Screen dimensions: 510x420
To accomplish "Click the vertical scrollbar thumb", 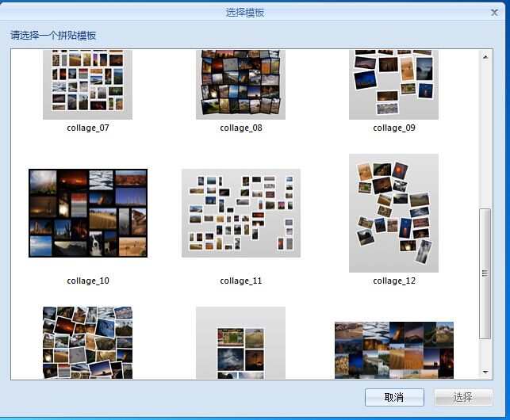I will (x=485, y=273).
